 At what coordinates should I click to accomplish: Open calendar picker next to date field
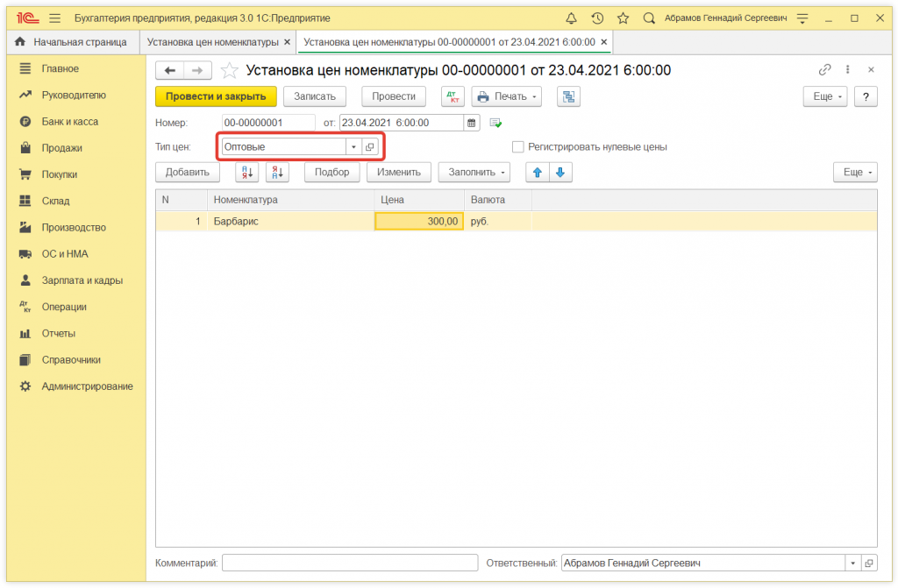pos(472,123)
